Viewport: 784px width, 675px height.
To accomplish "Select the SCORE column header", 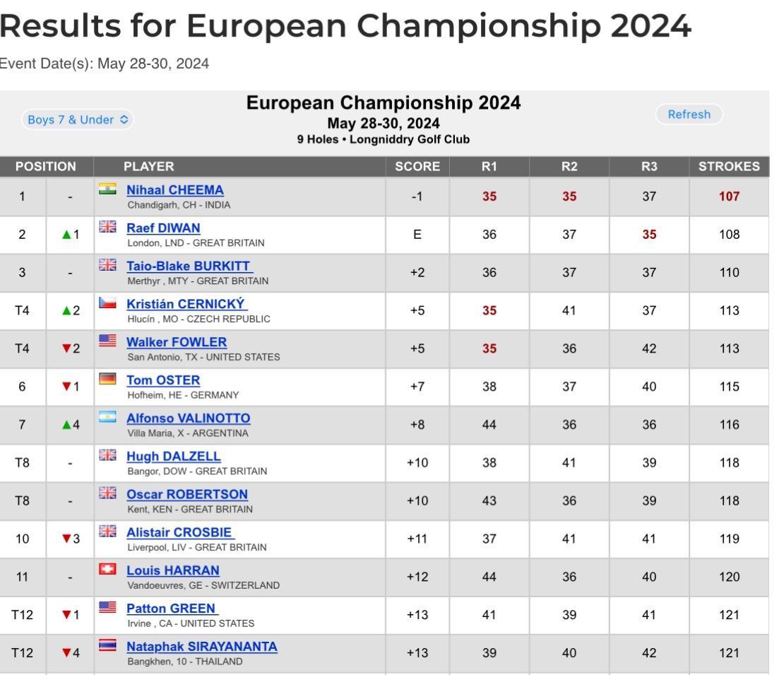I will [417, 166].
